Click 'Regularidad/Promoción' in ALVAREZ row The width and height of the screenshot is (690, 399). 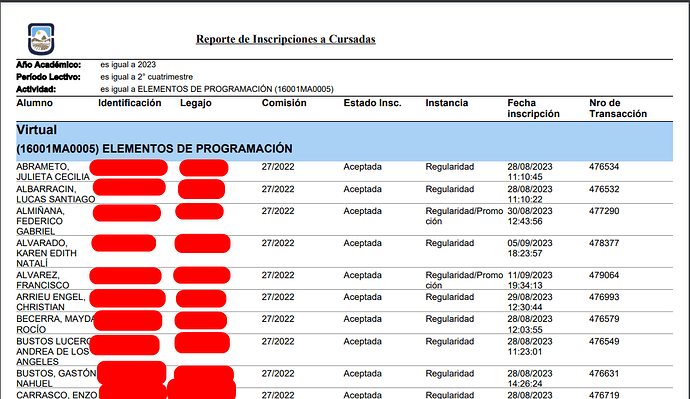click(x=464, y=280)
